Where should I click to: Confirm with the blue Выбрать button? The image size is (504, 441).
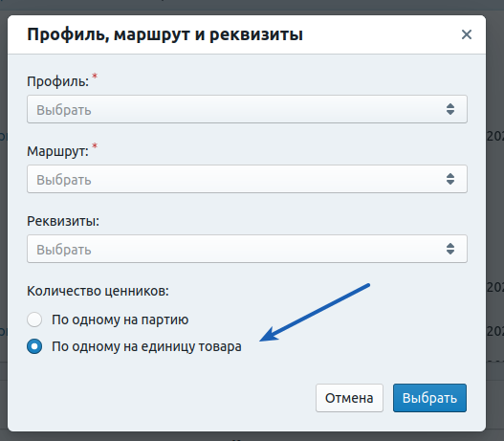[429, 398]
